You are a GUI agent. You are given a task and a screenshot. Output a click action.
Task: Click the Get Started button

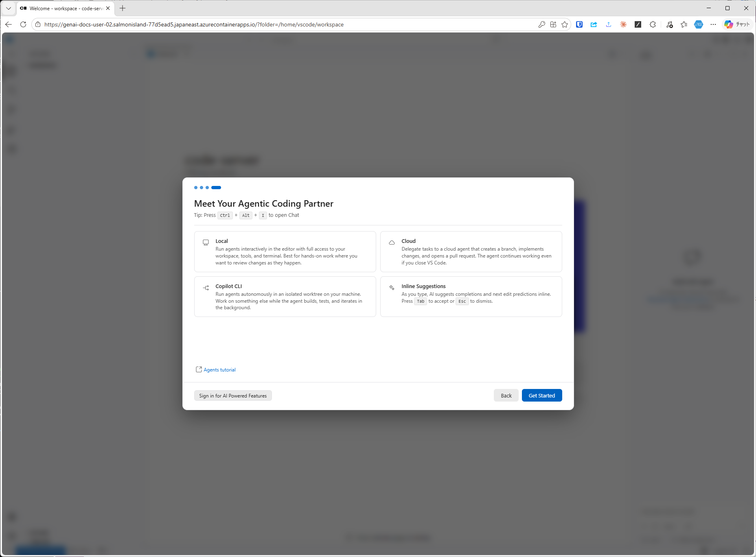(541, 395)
